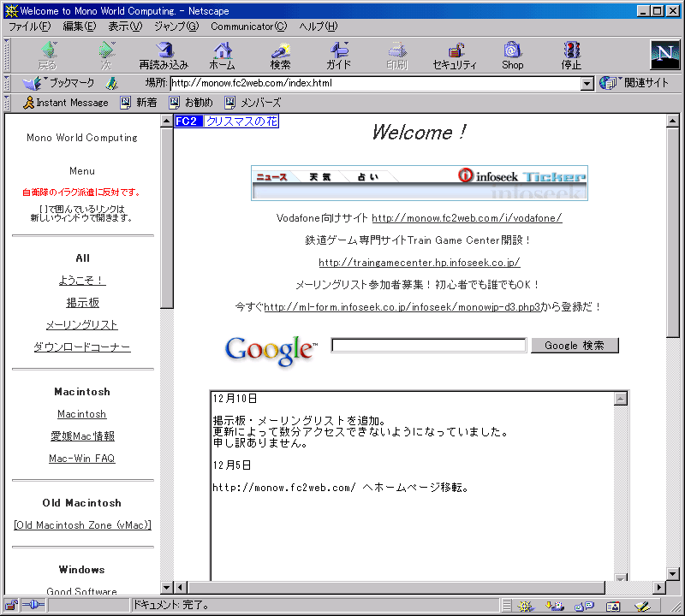Click the 新着 personal toolbar button
The image size is (685, 616).
point(139,103)
